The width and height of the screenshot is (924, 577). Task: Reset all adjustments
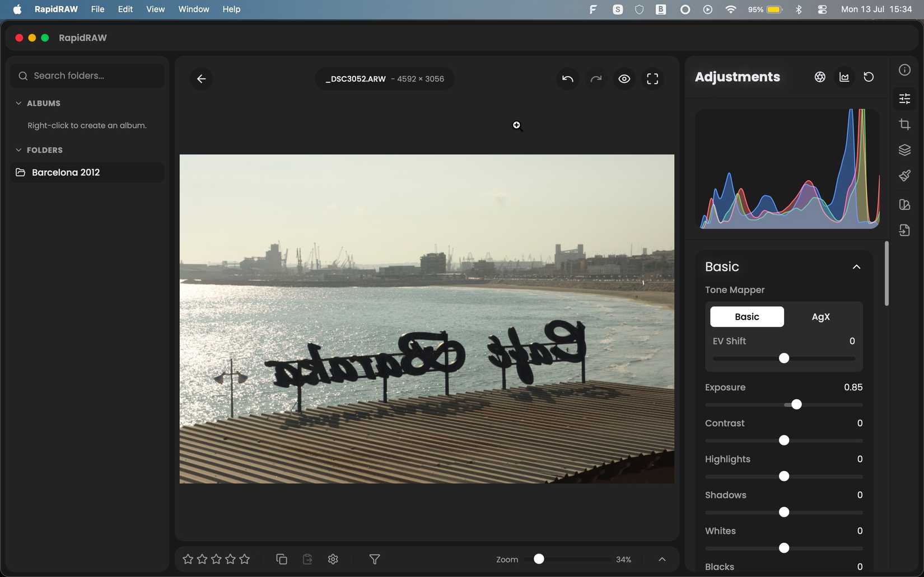tap(869, 77)
